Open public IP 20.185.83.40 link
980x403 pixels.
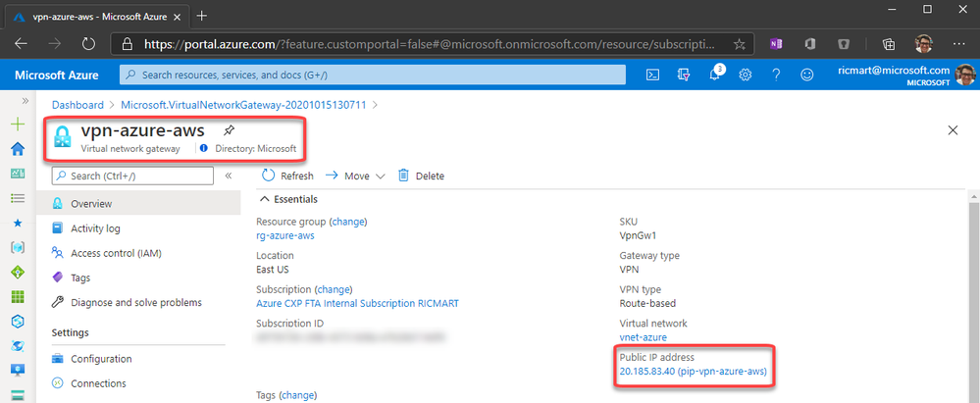[694, 372]
